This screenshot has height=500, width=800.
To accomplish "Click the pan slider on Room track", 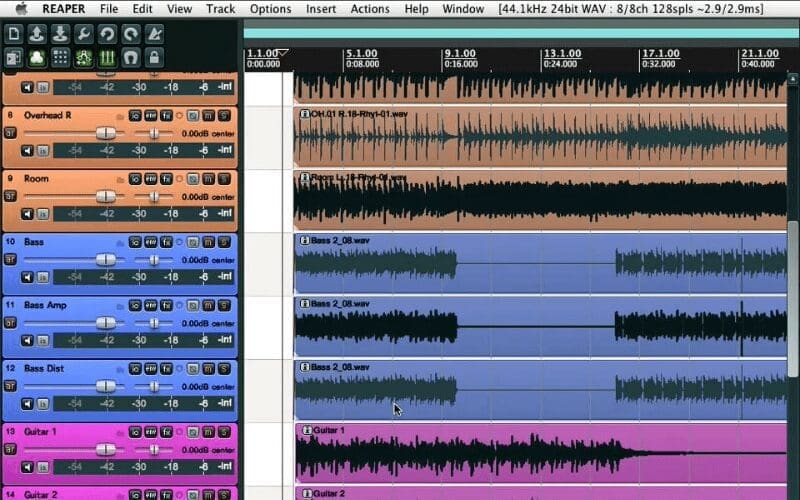I will click(154, 196).
